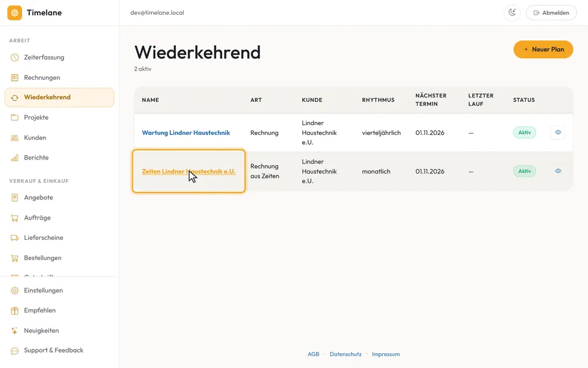Viewport: 588px width, 368px height.
Task: Click the 01.11.2026 date in the monatlich row
Action: (x=430, y=172)
